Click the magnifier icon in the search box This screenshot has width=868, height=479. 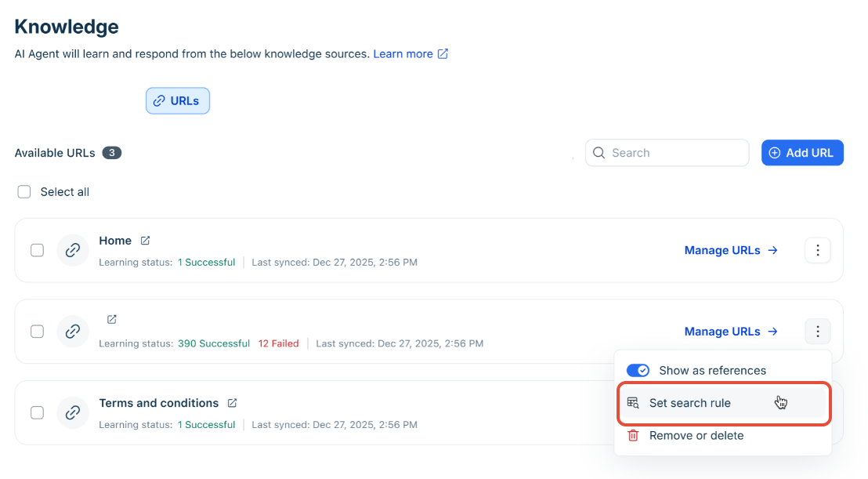(599, 153)
